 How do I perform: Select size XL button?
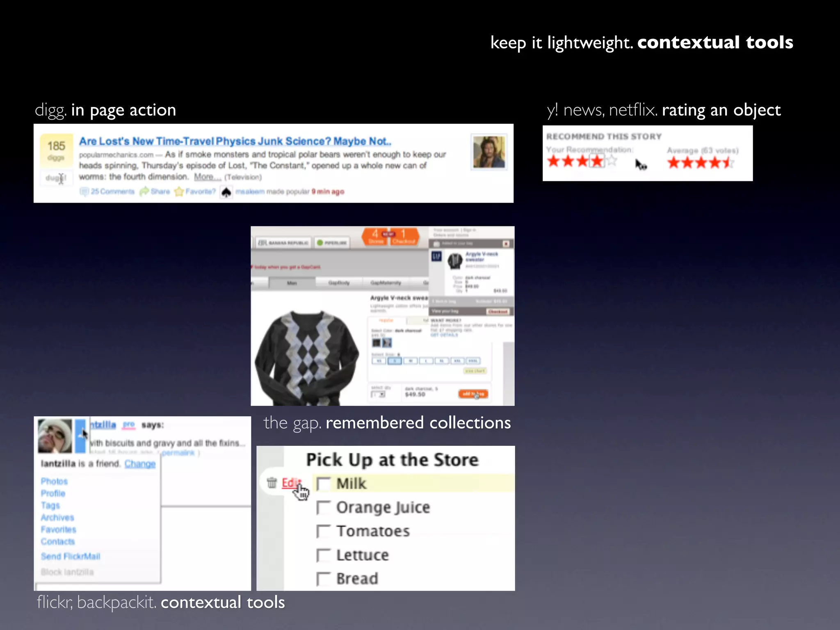tap(442, 361)
